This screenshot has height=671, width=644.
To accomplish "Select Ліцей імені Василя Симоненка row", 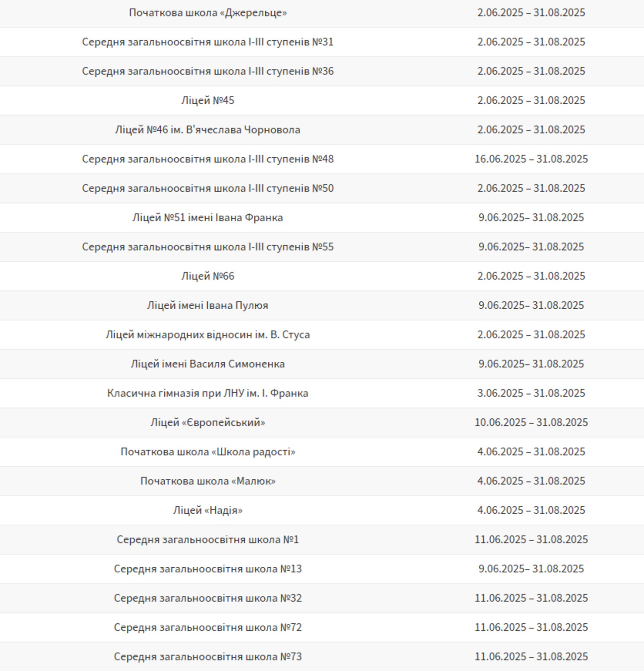I will 208,364.
